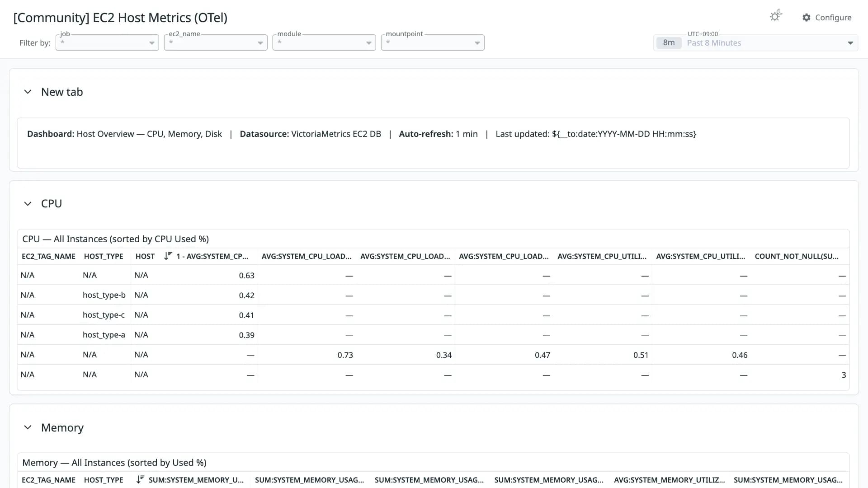This screenshot has width=868, height=488.
Task: Sort by first AVG:SYSTEM_CPU_UTILI column header
Action: [x=602, y=256]
